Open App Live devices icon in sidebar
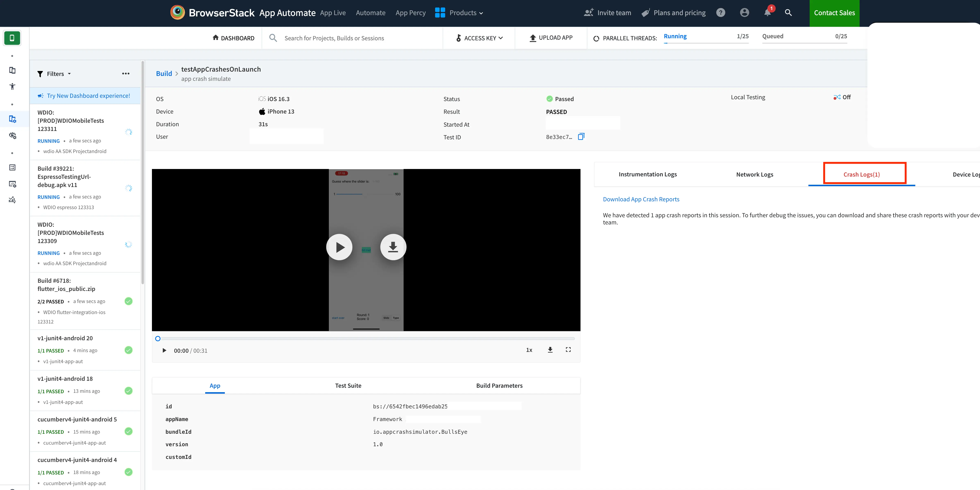The image size is (980, 490). pos(12,70)
